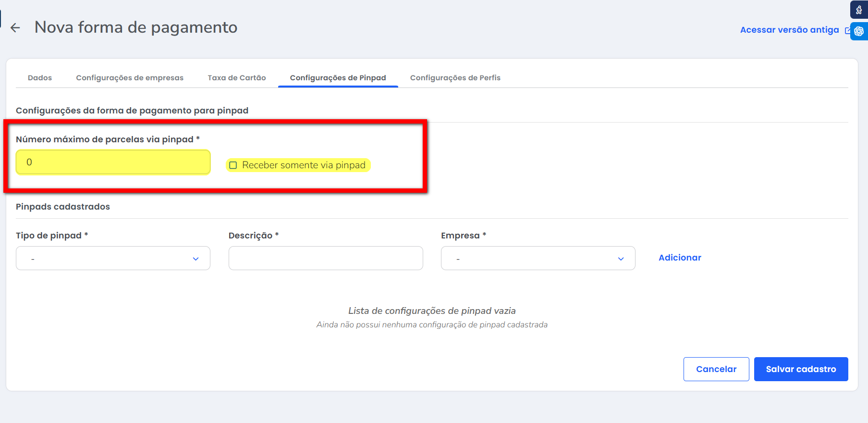Click the back arrow beside Nova forma de pagamento
Image resolution: width=868 pixels, height=423 pixels.
[15, 28]
